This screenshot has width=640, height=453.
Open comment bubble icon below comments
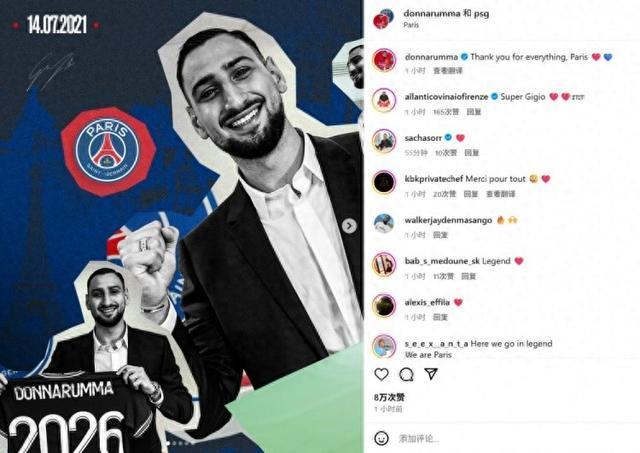pos(406,374)
